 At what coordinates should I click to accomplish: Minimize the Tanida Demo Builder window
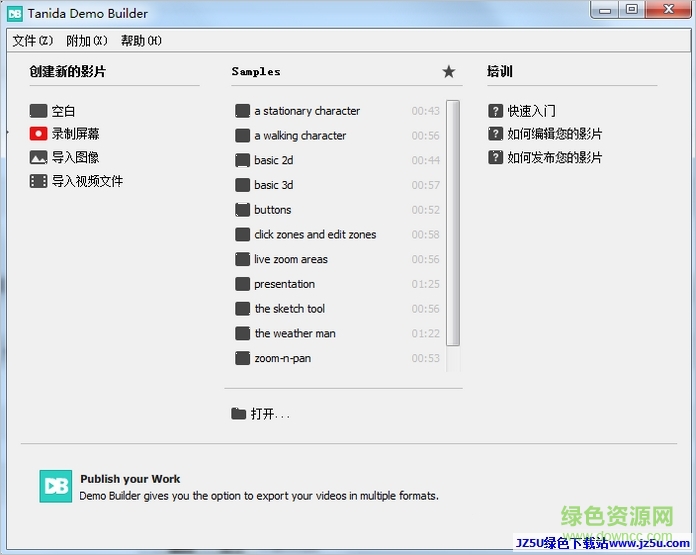(605, 10)
